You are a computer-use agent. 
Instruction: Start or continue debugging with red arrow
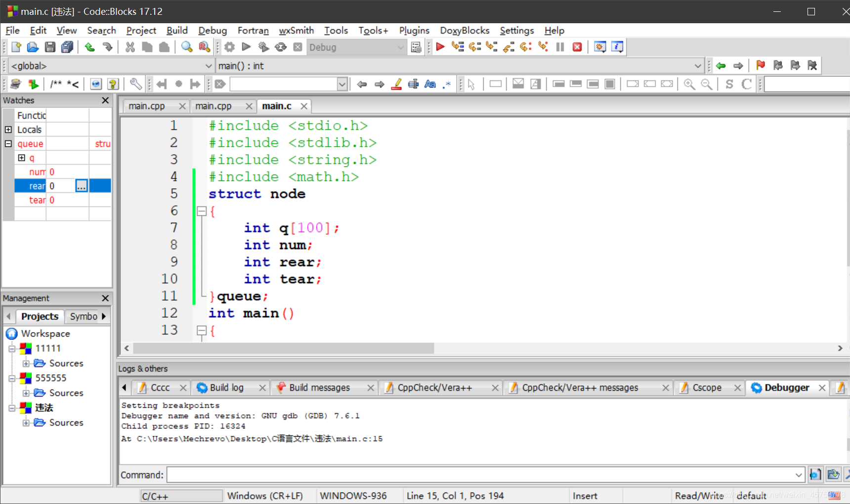(x=440, y=47)
